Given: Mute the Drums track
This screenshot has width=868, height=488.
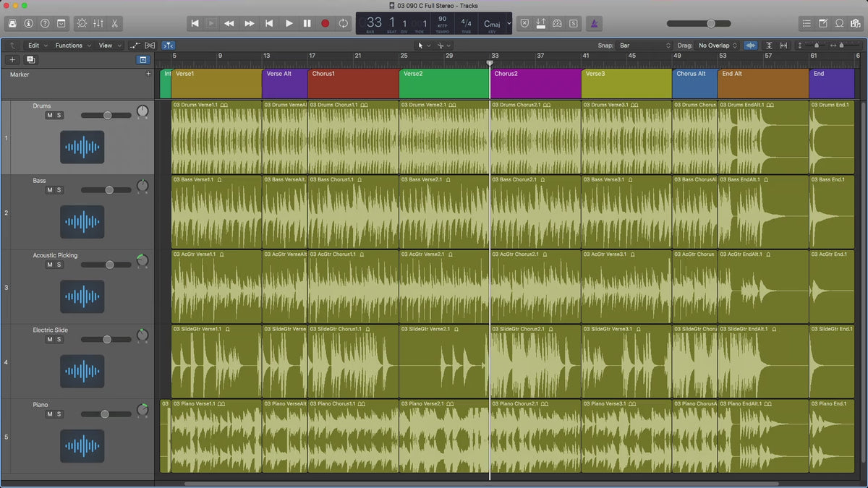Looking at the screenshot, I should [x=50, y=116].
